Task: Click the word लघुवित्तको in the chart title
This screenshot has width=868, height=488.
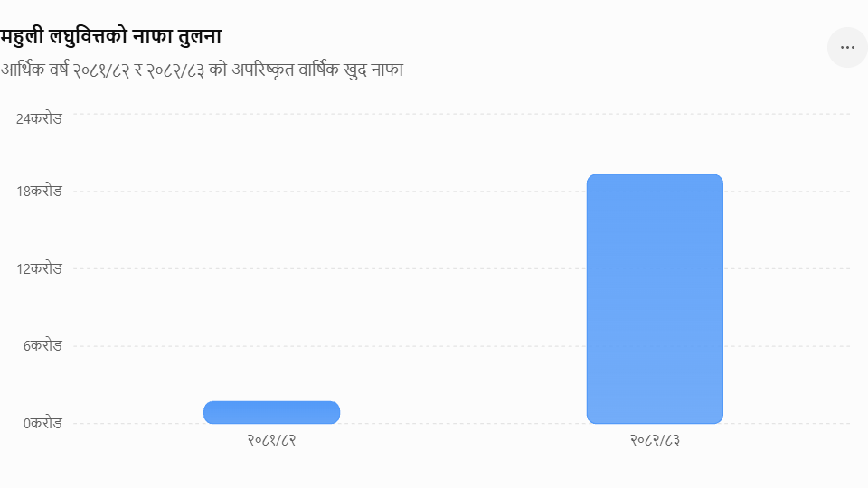Action: tap(88, 36)
